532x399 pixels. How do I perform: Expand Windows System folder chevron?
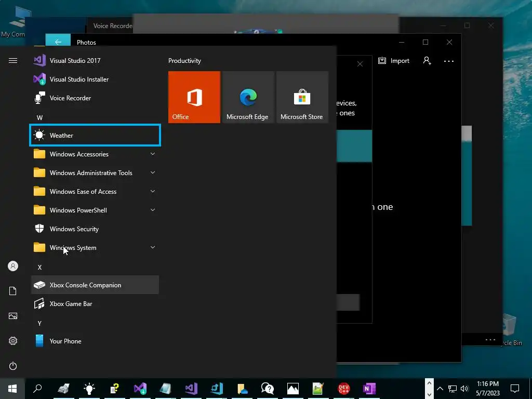(x=153, y=247)
